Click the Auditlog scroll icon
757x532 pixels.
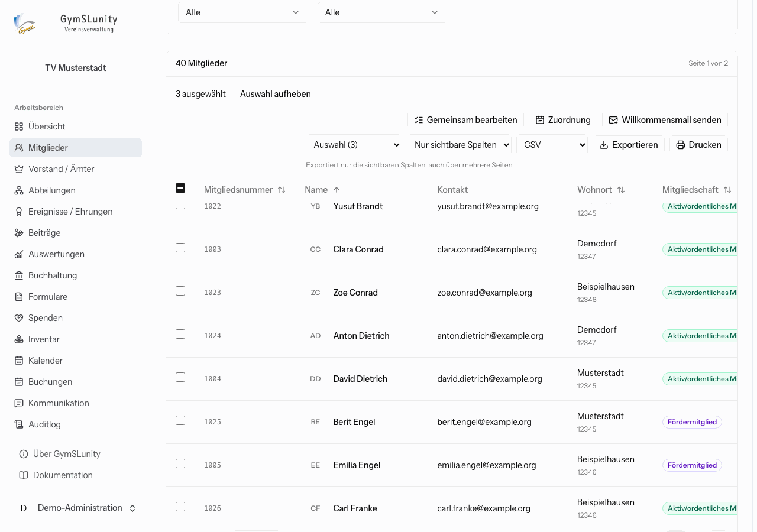(19, 424)
